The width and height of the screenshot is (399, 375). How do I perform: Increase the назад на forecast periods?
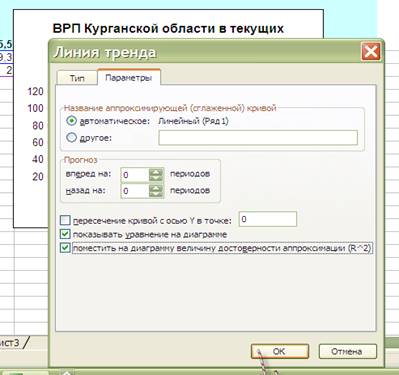click(x=156, y=188)
